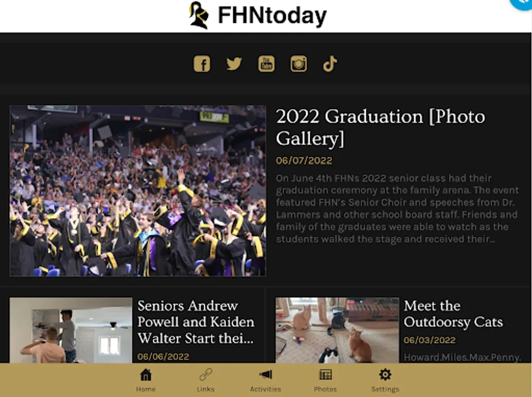Screen dimensions: 532x397
Task: Tap the Home house icon
Action: pyautogui.click(x=146, y=375)
